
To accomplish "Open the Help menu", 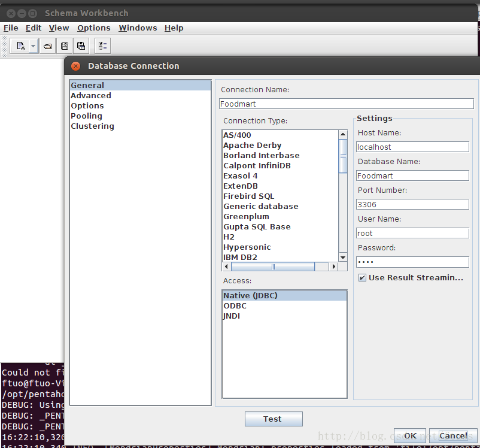I will 174,28.
